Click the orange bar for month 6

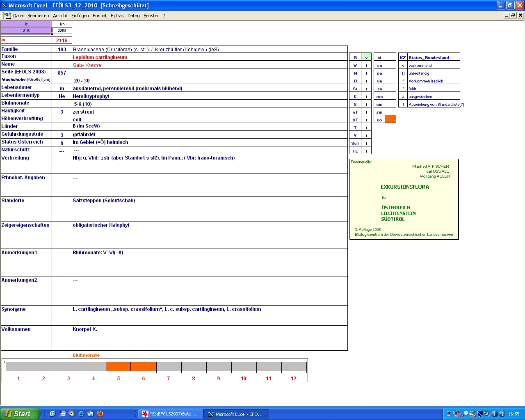[x=144, y=367]
